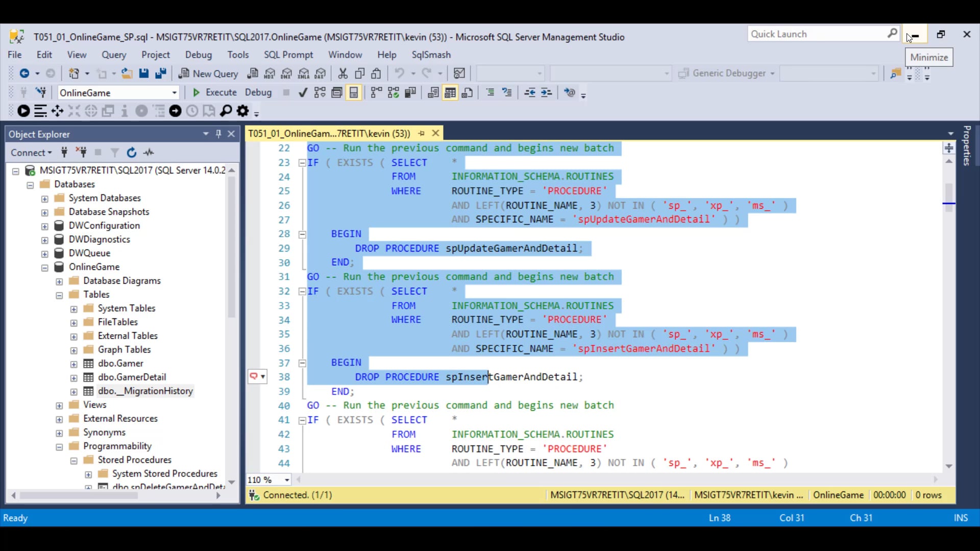Viewport: 980px width, 551px height.
Task: Click the SqlSmash gear settings icon
Action: 243,111
